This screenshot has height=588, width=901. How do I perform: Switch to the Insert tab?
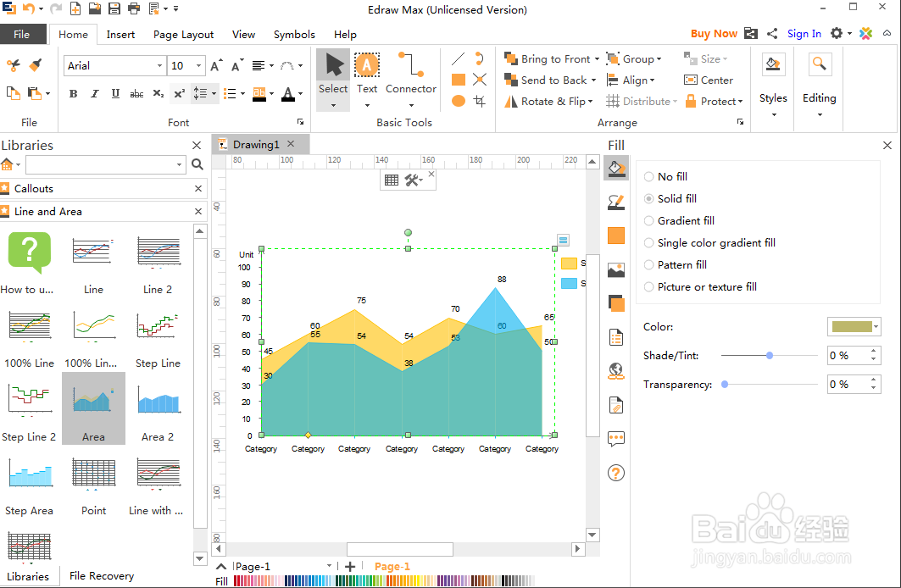(120, 35)
